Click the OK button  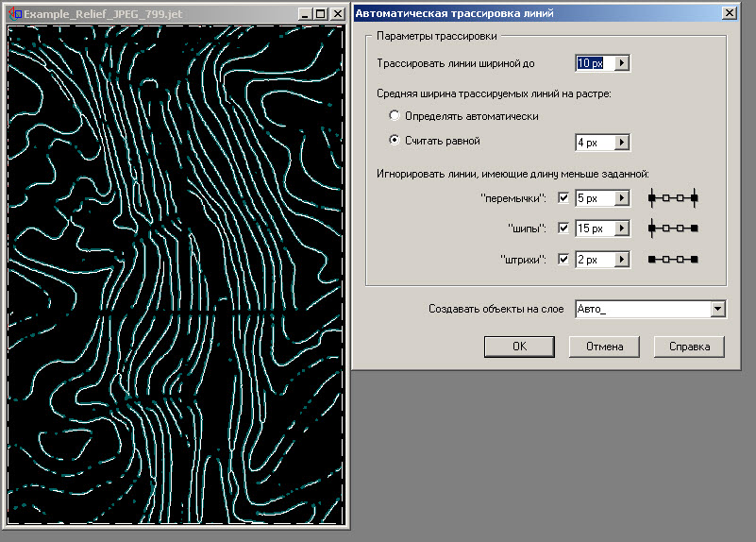tap(519, 347)
